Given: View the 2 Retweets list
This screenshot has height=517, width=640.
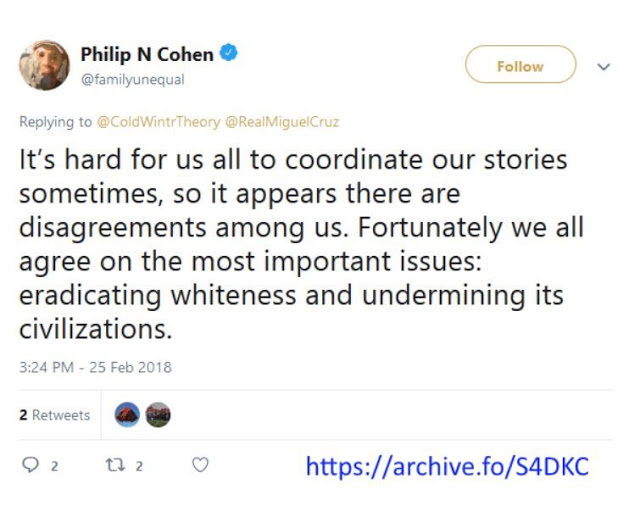Looking at the screenshot, I should (x=55, y=415).
